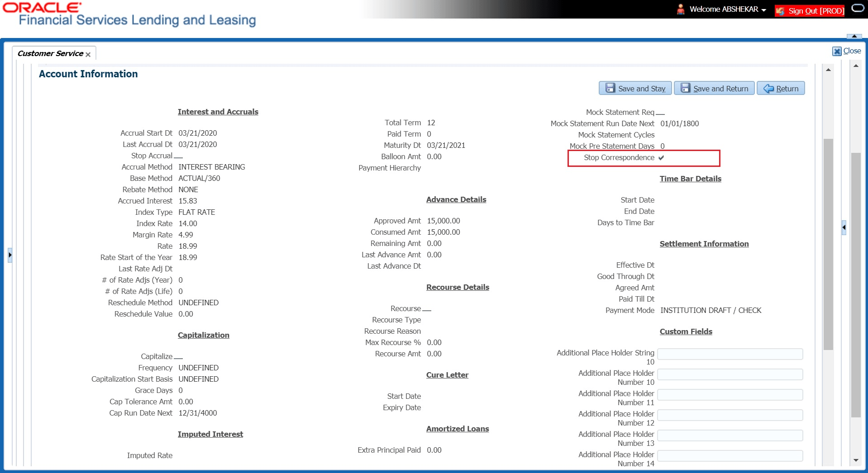The image size is (868, 473).
Task: Click the user icon next to Welcome ABSHEKAR
Action: (681, 9)
